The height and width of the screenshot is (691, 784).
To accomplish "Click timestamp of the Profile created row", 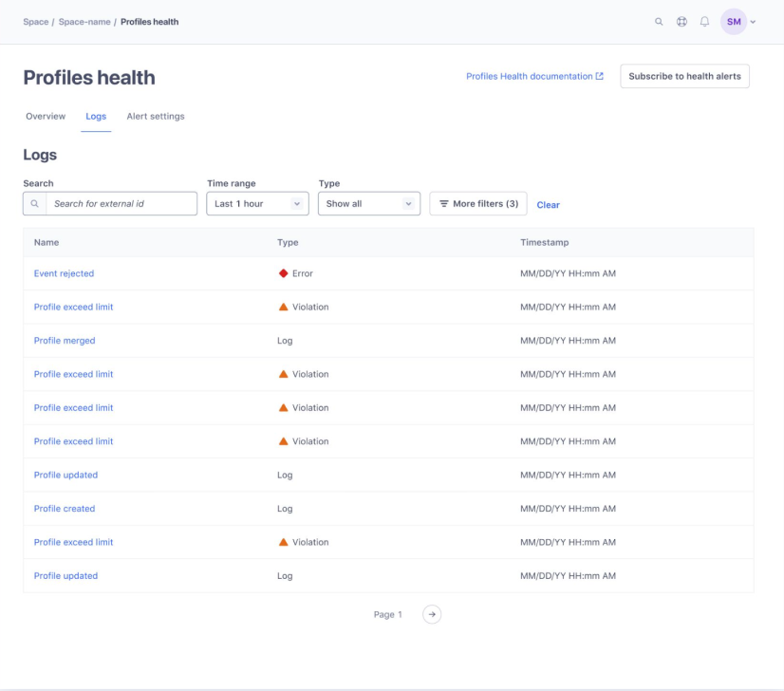I will pos(568,508).
